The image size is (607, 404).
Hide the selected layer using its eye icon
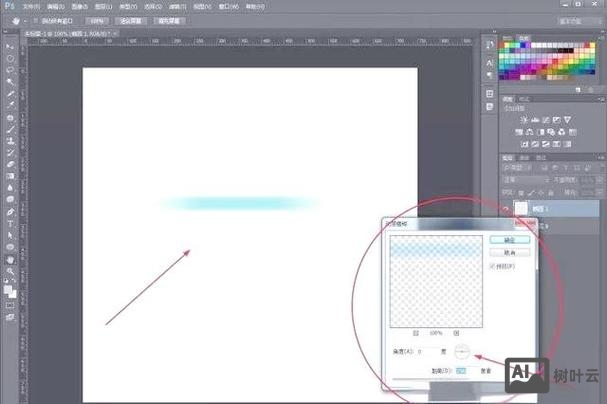click(506, 208)
